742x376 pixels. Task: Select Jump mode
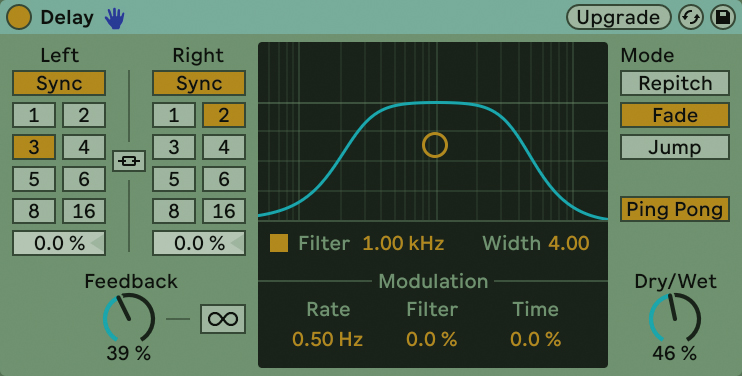click(675, 147)
